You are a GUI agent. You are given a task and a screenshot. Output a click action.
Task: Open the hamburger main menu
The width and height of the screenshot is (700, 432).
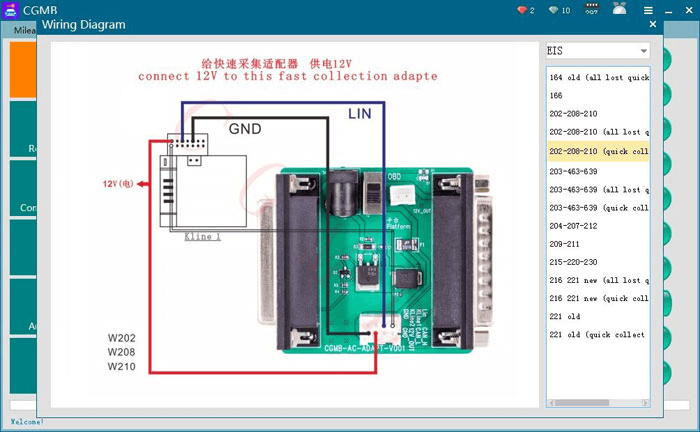[648, 10]
